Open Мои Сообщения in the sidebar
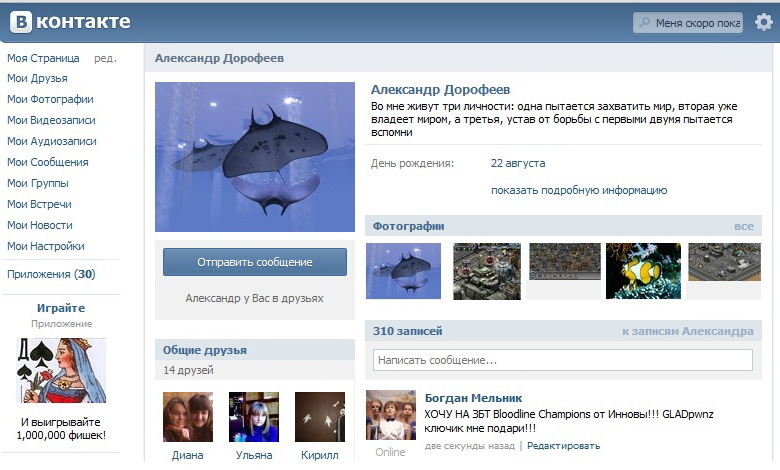 48,162
